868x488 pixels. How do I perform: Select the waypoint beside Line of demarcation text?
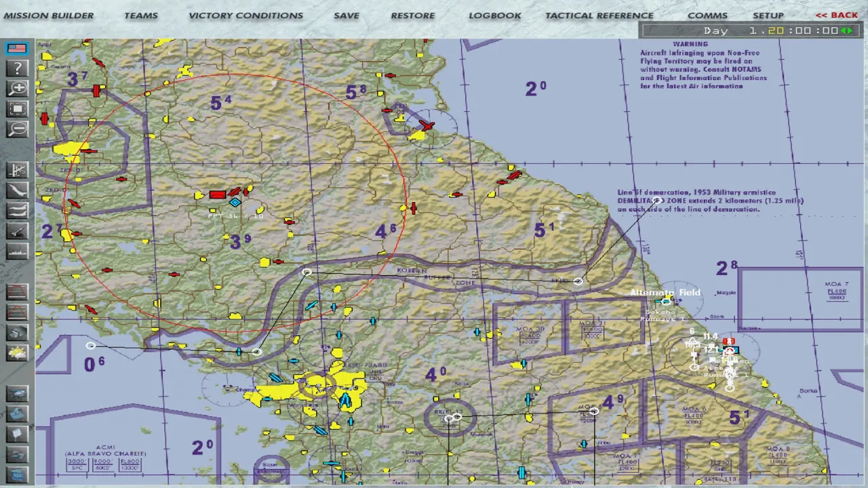click(658, 201)
